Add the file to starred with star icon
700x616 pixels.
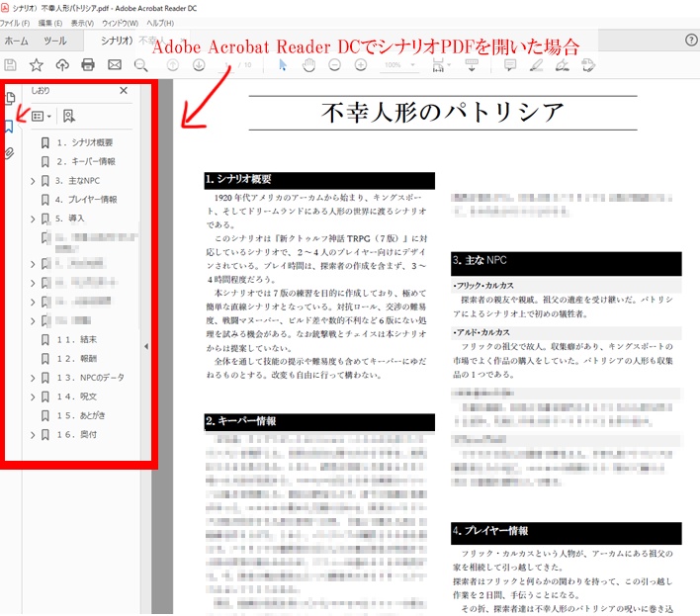[x=37, y=65]
